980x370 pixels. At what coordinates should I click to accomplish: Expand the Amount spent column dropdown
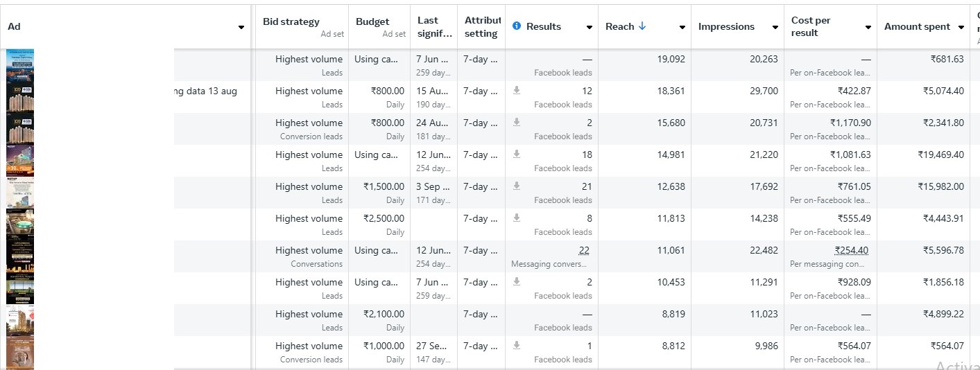point(961,27)
